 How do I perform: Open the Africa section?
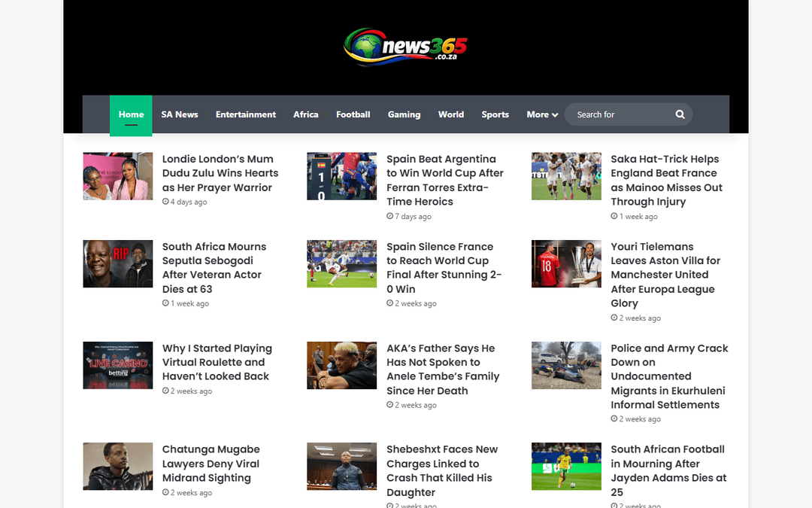[x=305, y=114]
